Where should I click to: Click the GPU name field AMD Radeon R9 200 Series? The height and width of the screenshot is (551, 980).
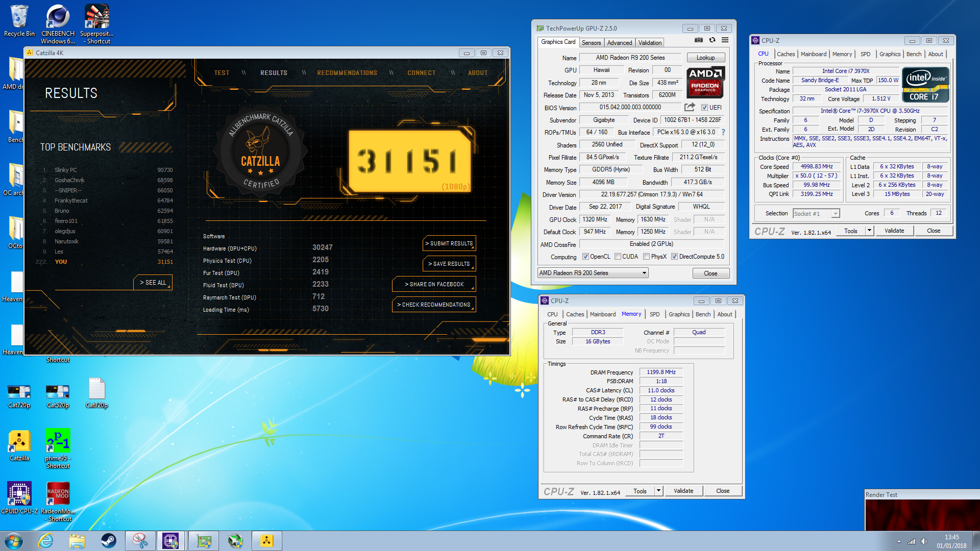pyautogui.click(x=630, y=58)
